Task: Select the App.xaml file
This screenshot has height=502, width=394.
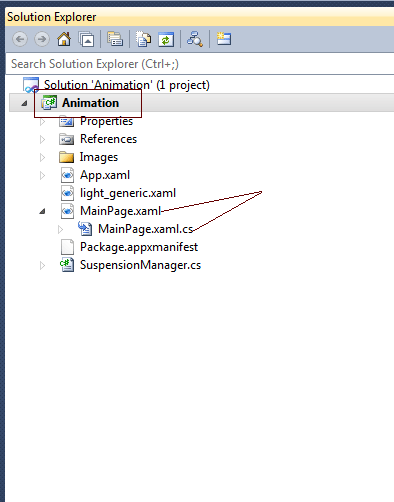Action: tap(105, 175)
